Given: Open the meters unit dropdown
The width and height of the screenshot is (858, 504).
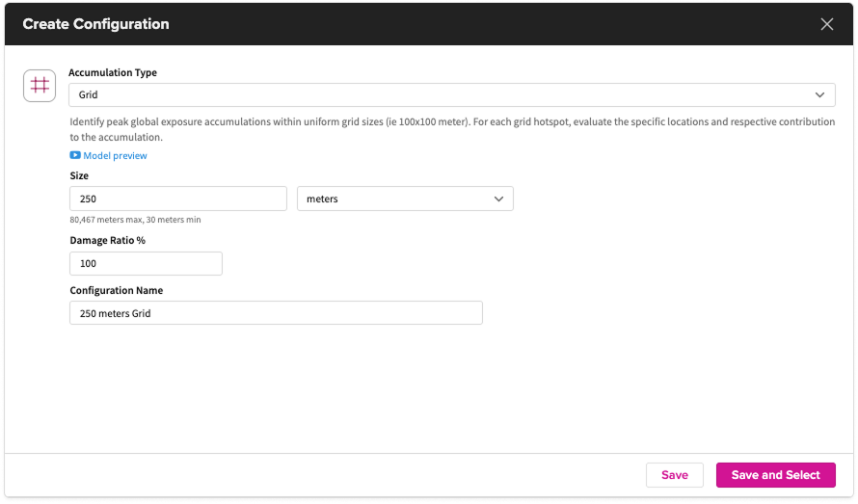Looking at the screenshot, I should click(405, 199).
